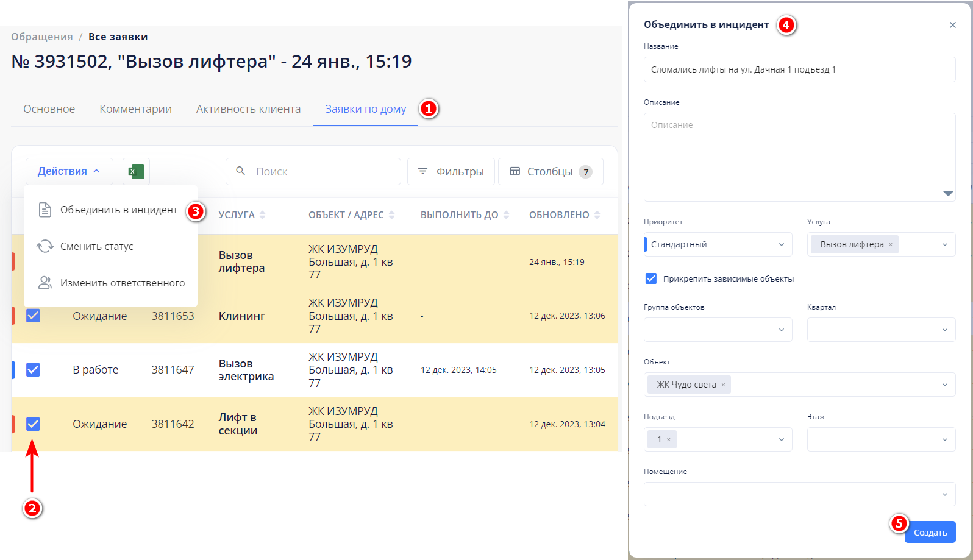This screenshot has width=973, height=560.
Task: Click the Поиск search field
Action: tap(313, 171)
